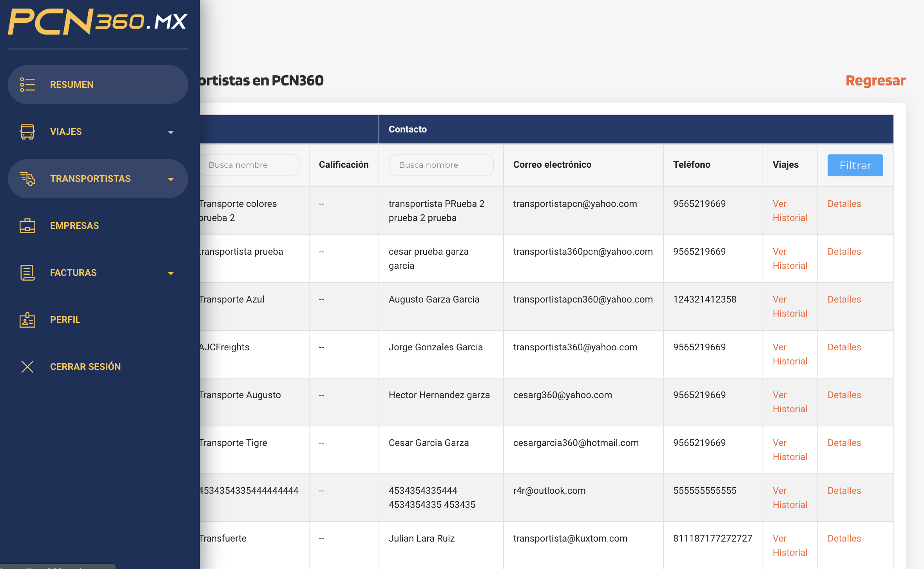The height and width of the screenshot is (569, 924).
Task: Open Ver Historial for AJCFreights
Action: point(790,354)
